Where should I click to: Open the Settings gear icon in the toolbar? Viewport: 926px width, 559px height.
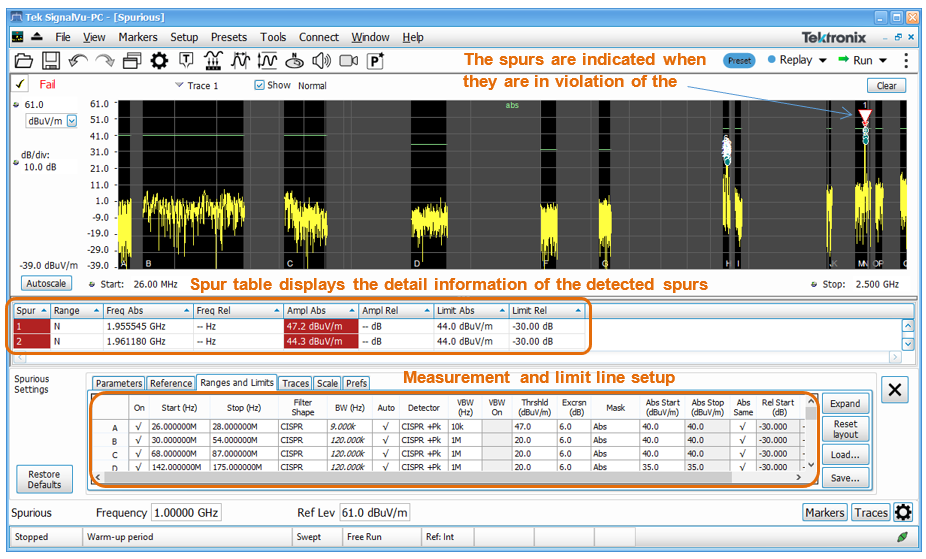click(159, 61)
